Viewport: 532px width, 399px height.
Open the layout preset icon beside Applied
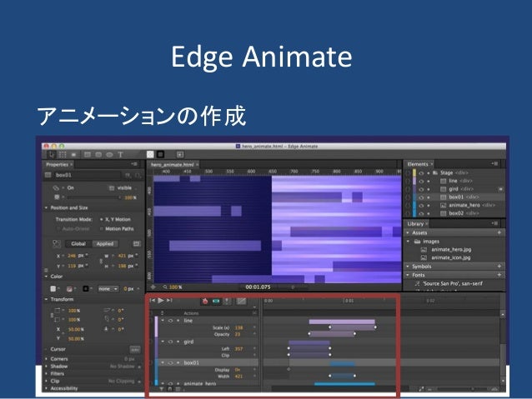(137, 244)
